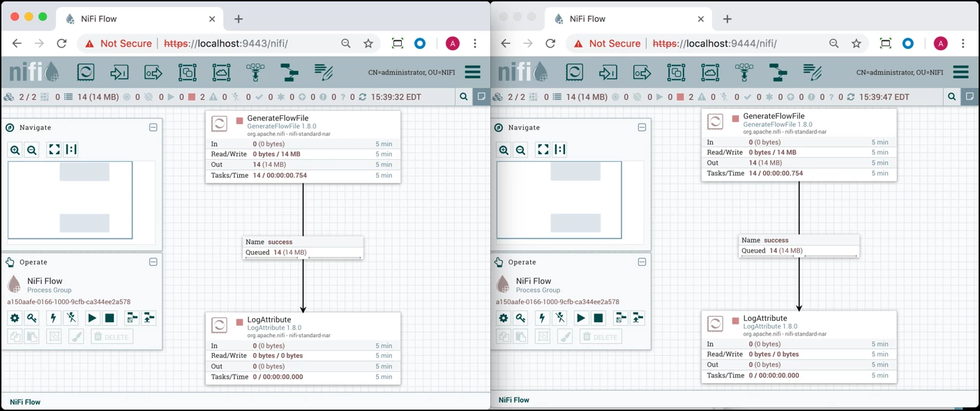The height and width of the screenshot is (411, 980).
Task: Stop the flow from the right Operate panel
Action: click(x=598, y=318)
